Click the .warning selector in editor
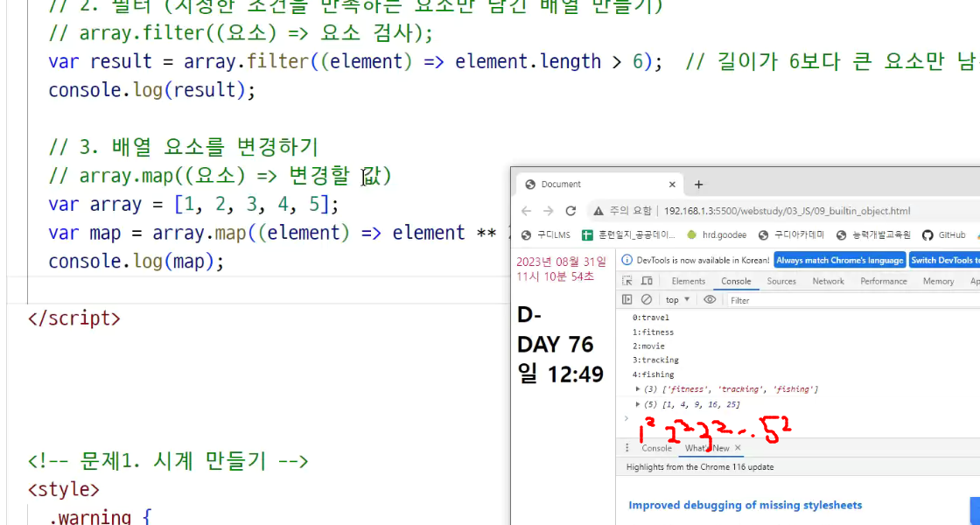The height and width of the screenshot is (525, 980). pos(89,516)
